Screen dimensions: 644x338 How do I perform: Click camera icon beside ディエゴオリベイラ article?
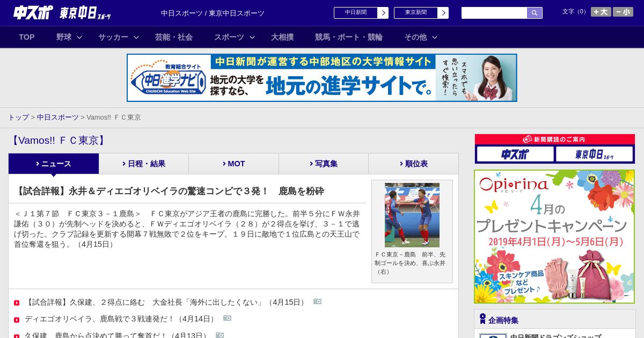pyautogui.click(x=227, y=318)
